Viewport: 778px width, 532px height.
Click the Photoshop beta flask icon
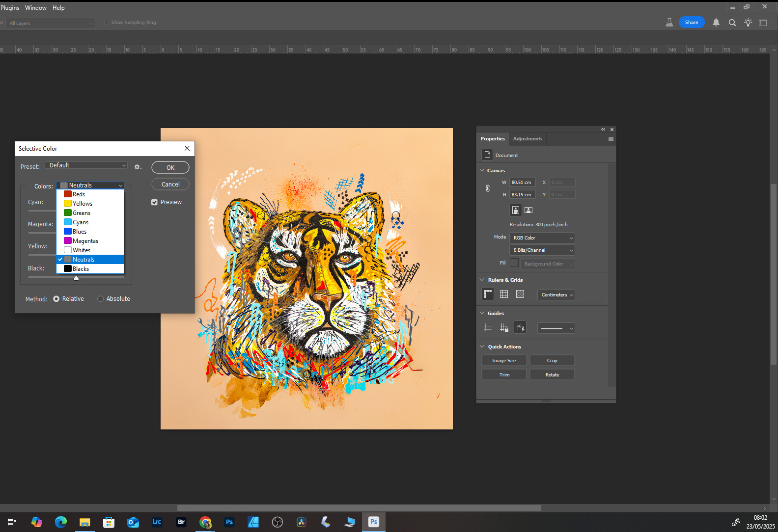coord(669,23)
